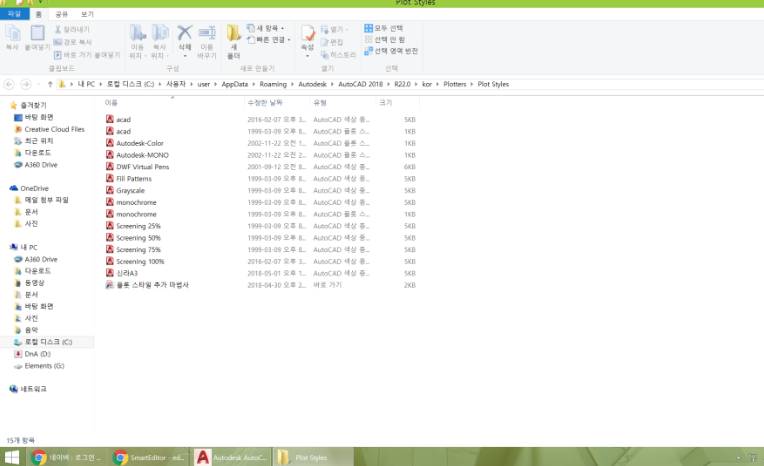
Task: Click the Plot Styles taskbar button
Action: pos(313,457)
